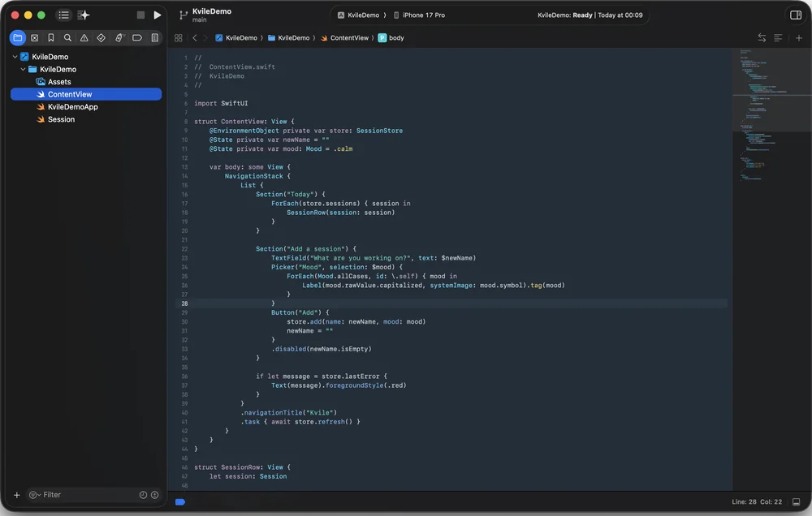
Task: Open the Find navigator magnifier icon
Action: point(67,38)
